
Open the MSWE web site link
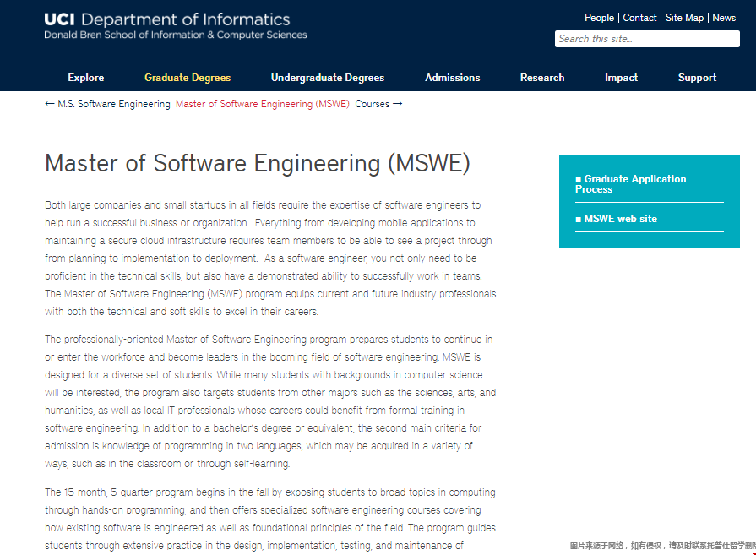point(616,219)
